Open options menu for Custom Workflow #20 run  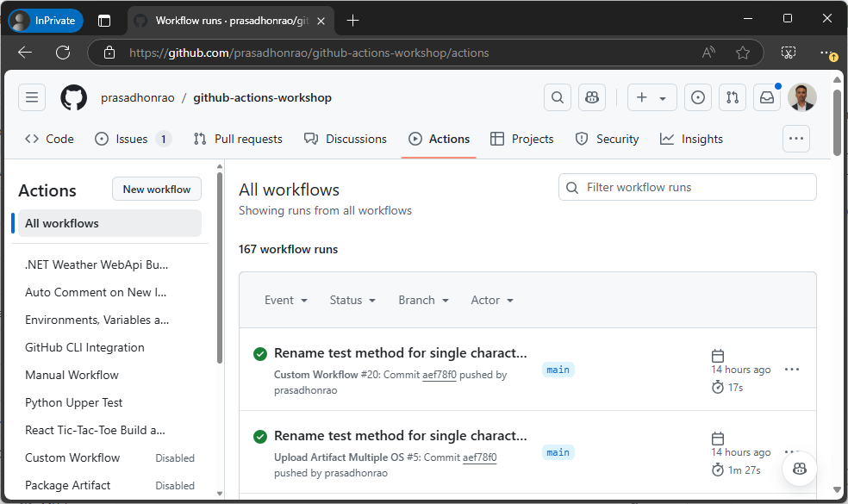click(792, 370)
